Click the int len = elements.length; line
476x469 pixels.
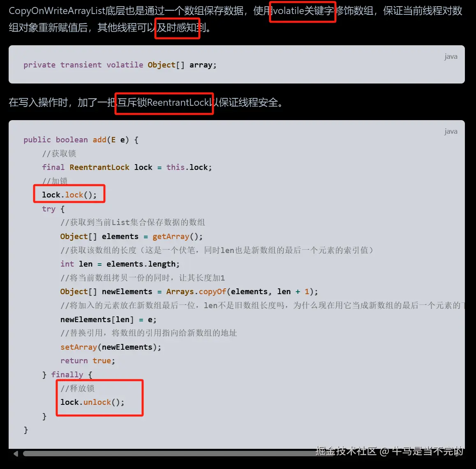120,264
